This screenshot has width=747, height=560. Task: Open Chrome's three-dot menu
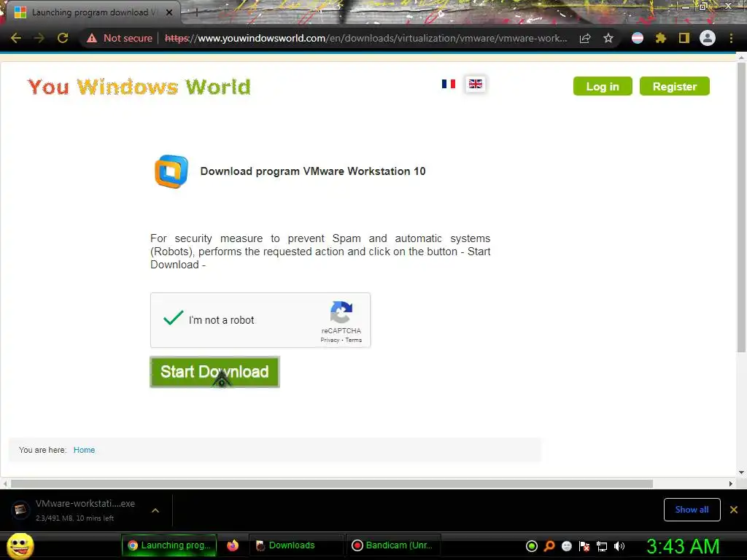click(731, 38)
